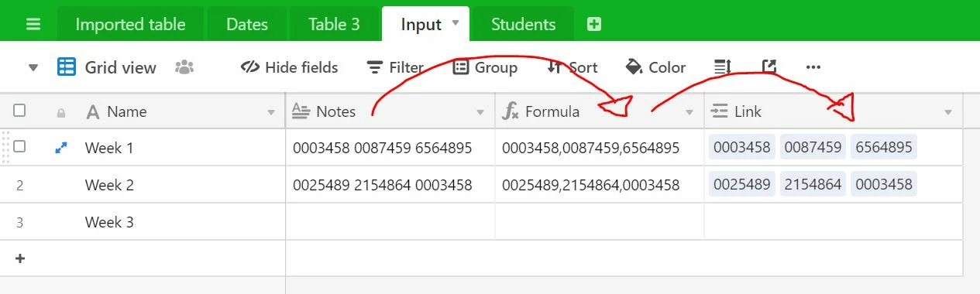Switch to the Imported table tab
This screenshot has width=980, height=294.
tap(130, 24)
